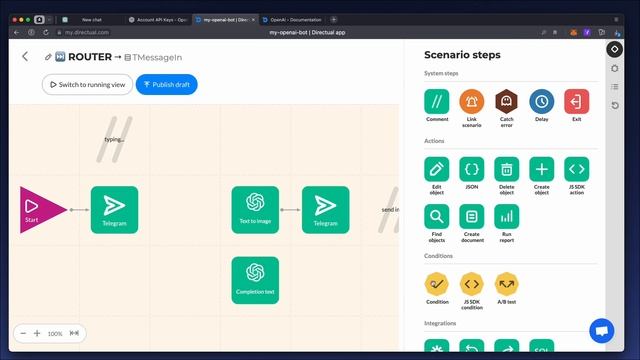
Task: Switch to the New chat browser tab
Action: pyautogui.click(x=91, y=20)
